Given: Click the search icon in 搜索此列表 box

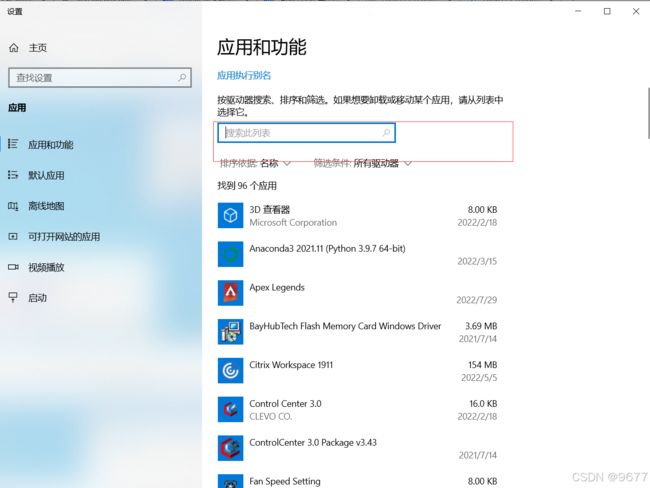Looking at the screenshot, I should (x=386, y=133).
